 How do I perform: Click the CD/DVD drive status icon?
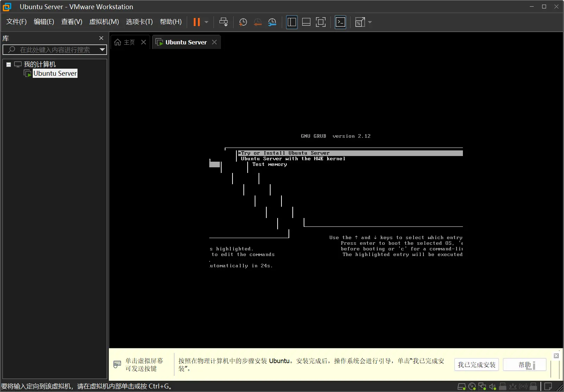coord(472,386)
